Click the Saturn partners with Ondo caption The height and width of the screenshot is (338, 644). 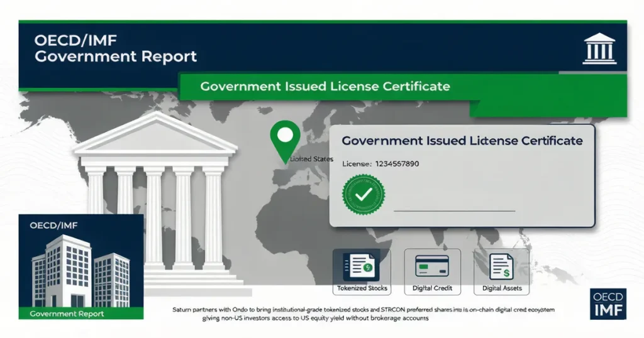click(364, 310)
